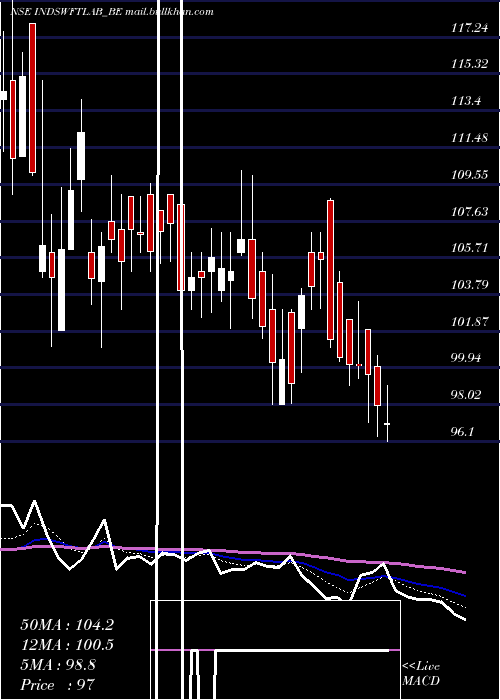500x700 pixels.
Task: Click the long red candle beside 107.63
Action: tap(330, 271)
